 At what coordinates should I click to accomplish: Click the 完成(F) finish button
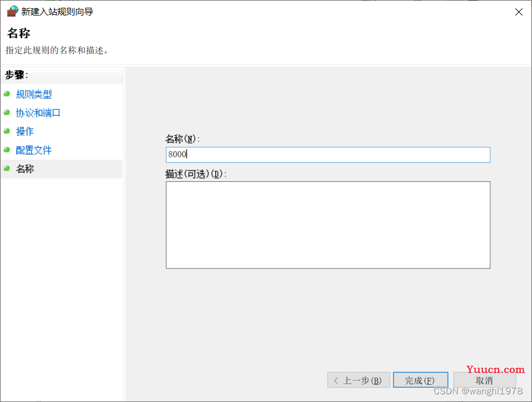point(420,380)
